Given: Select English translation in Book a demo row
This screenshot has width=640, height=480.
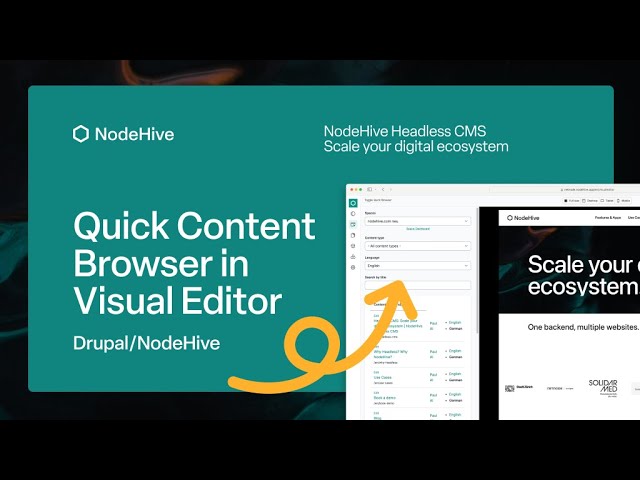Looking at the screenshot, I should pos(455,394).
